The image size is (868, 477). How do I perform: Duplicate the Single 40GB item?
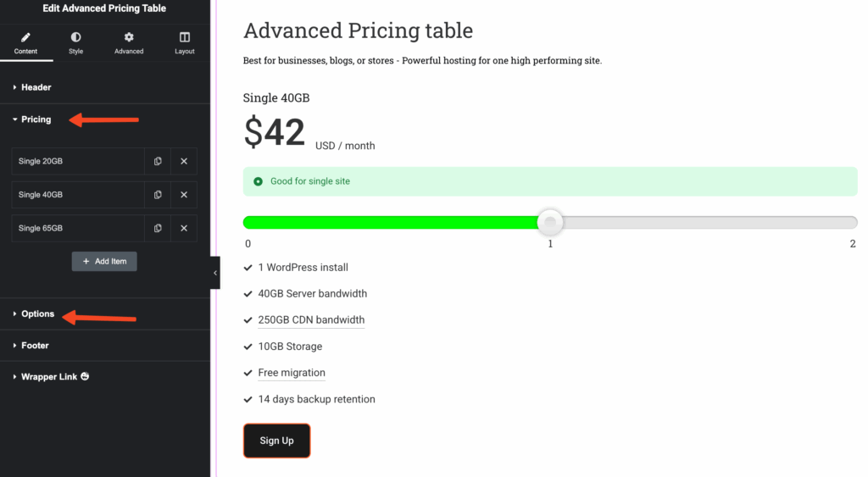[x=158, y=195]
